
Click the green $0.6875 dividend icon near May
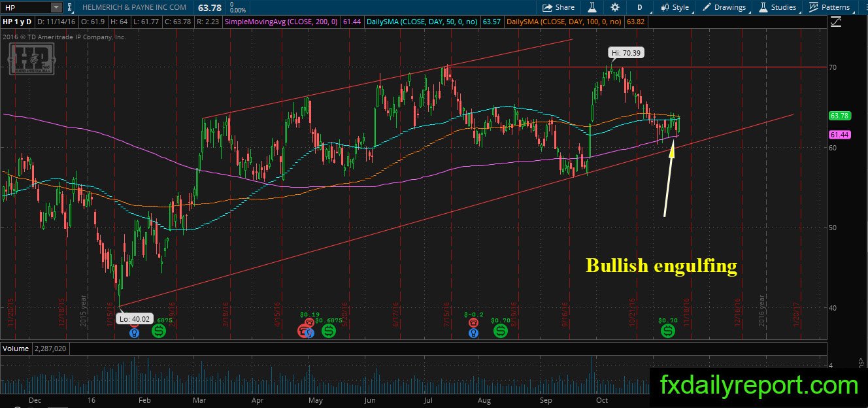coord(328,331)
